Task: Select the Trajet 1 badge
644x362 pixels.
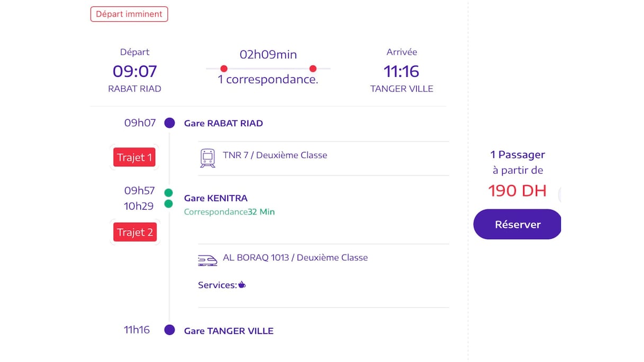Action: tap(135, 157)
